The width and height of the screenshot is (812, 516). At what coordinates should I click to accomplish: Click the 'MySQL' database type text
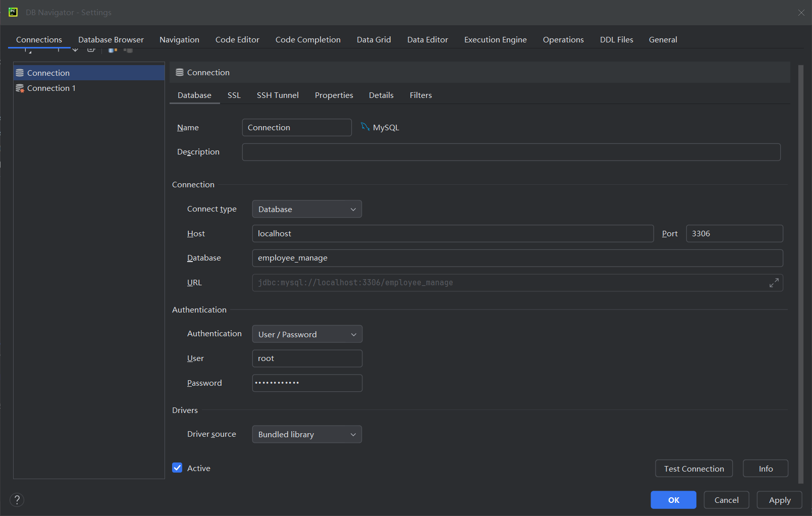click(x=386, y=127)
